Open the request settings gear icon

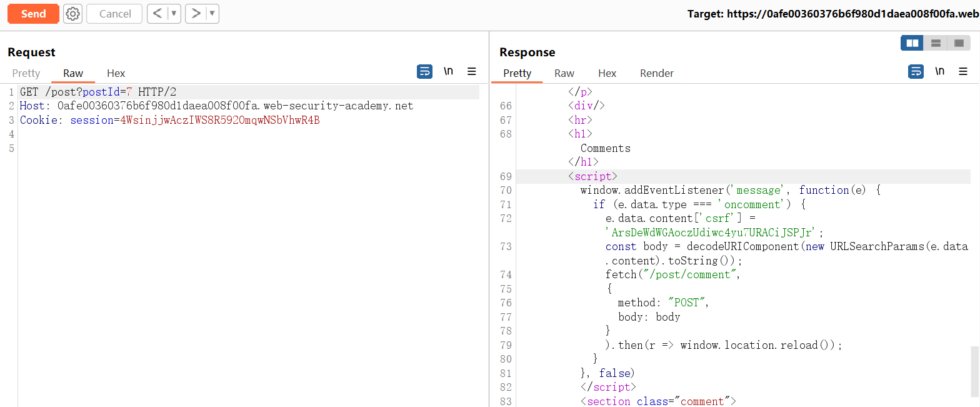tap(73, 14)
